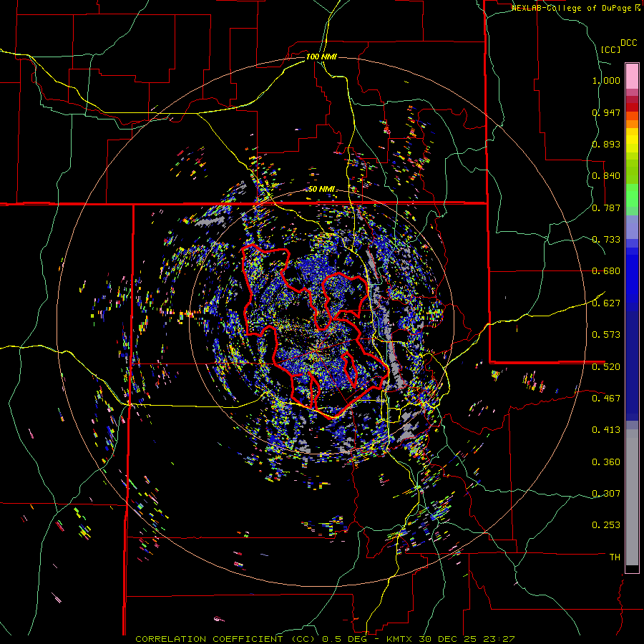Click the 0.627 legend value

pyautogui.click(x=606, y=303)
